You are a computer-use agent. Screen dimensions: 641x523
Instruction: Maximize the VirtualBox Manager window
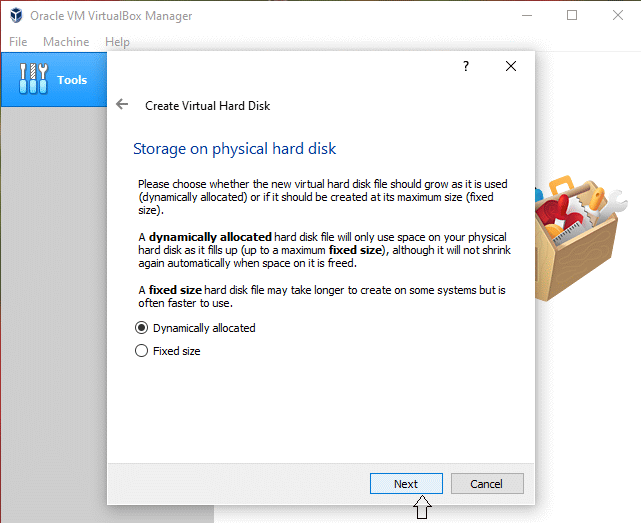click(x=572, y=16)
